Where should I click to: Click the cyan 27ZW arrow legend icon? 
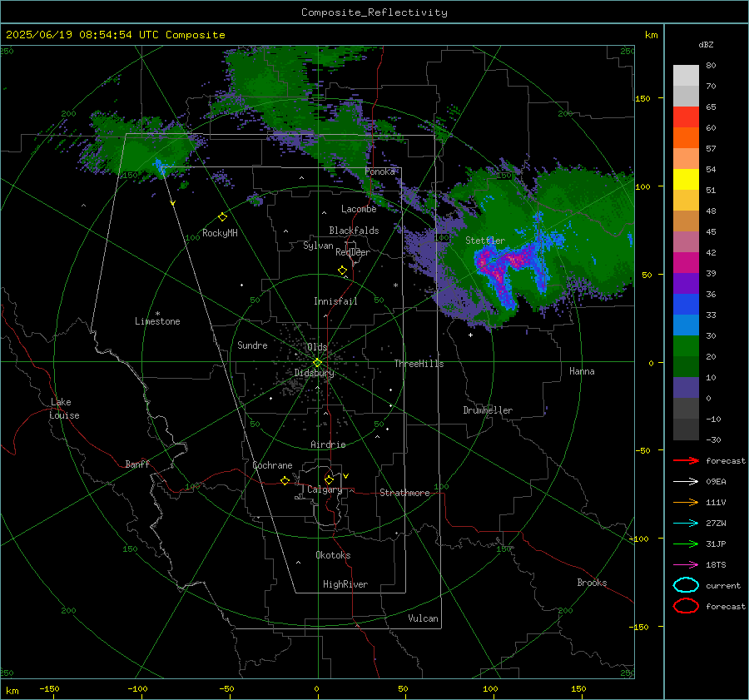686,524
